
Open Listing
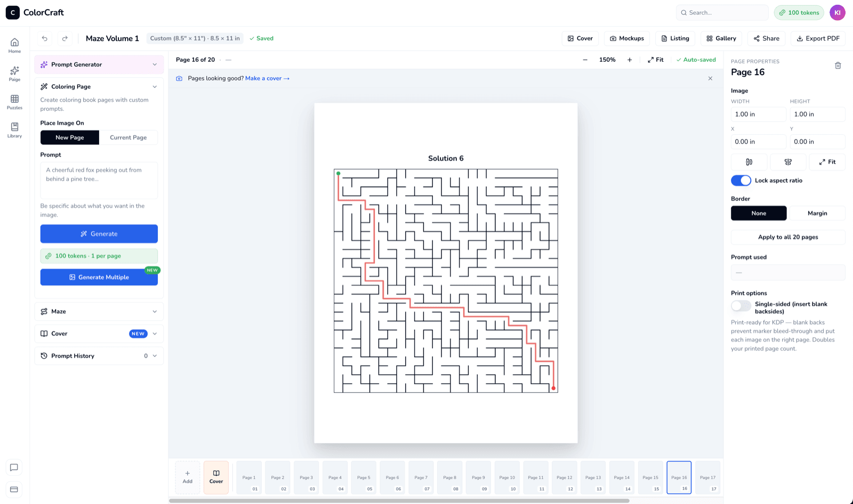[x=675, y=38]
